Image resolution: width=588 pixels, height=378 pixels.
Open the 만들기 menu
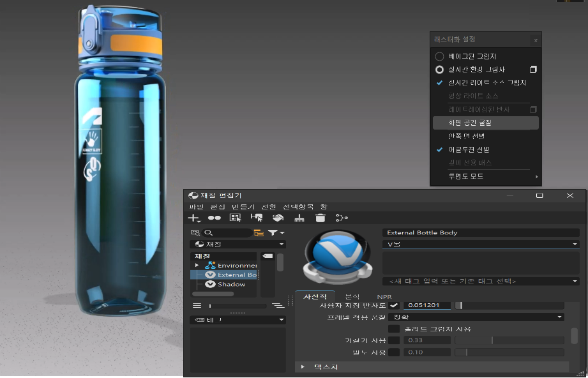click(x=243, y=207)
